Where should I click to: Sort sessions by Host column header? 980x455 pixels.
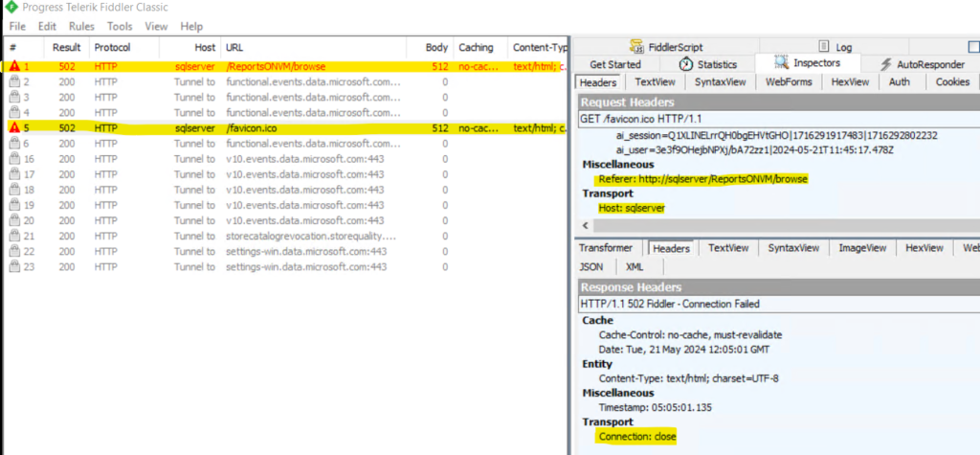(x=189, y=48)
